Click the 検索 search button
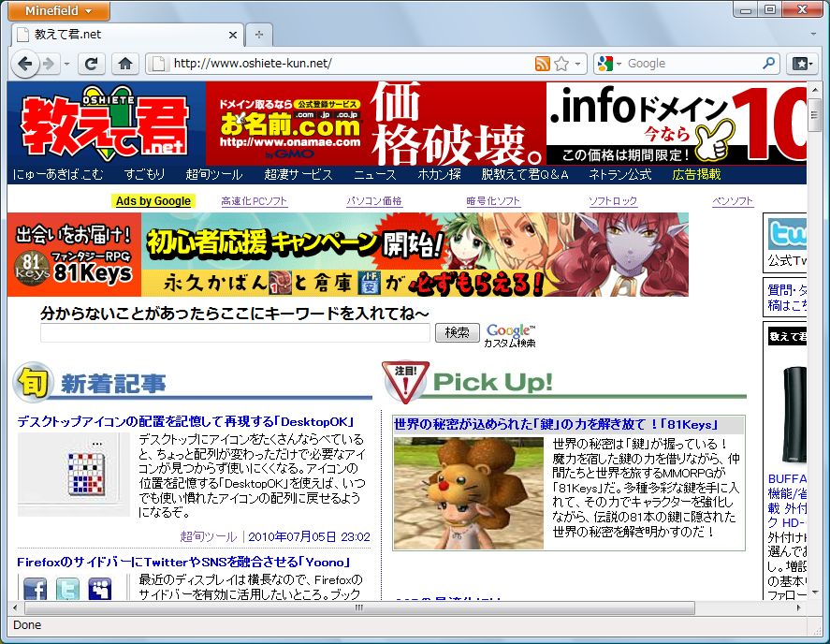Viewport: 830px width, 644px height. coord(458,332)
